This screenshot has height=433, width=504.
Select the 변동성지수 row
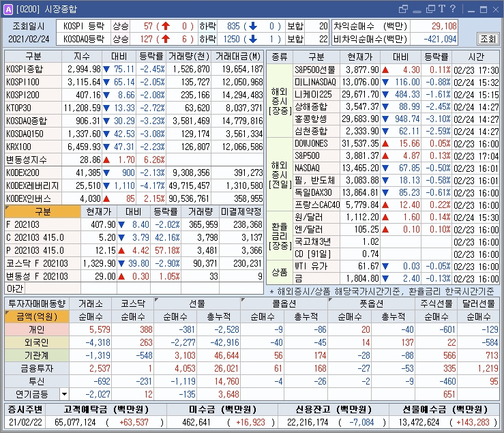point(134,160)
